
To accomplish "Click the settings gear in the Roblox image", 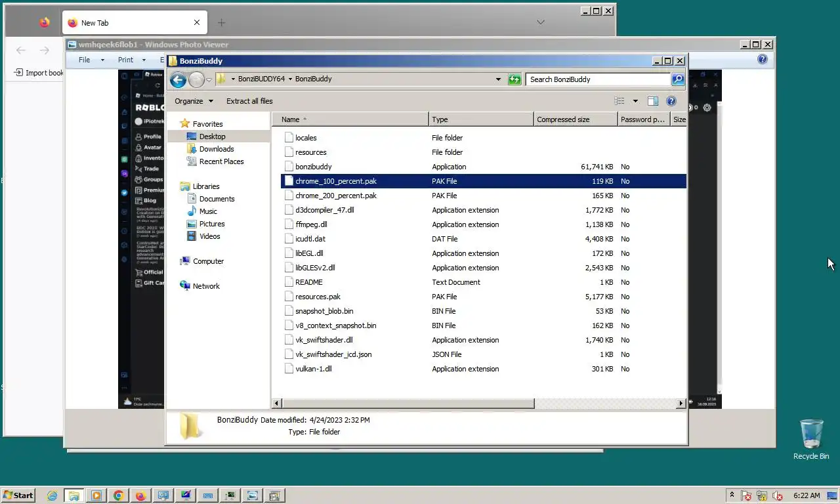I will 707,108.
